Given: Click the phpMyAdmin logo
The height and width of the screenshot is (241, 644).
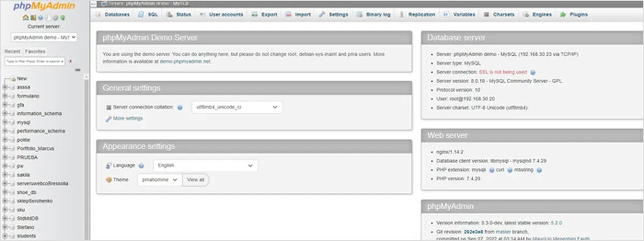Looking at the screenshot, I should click(x=44, y=6).
